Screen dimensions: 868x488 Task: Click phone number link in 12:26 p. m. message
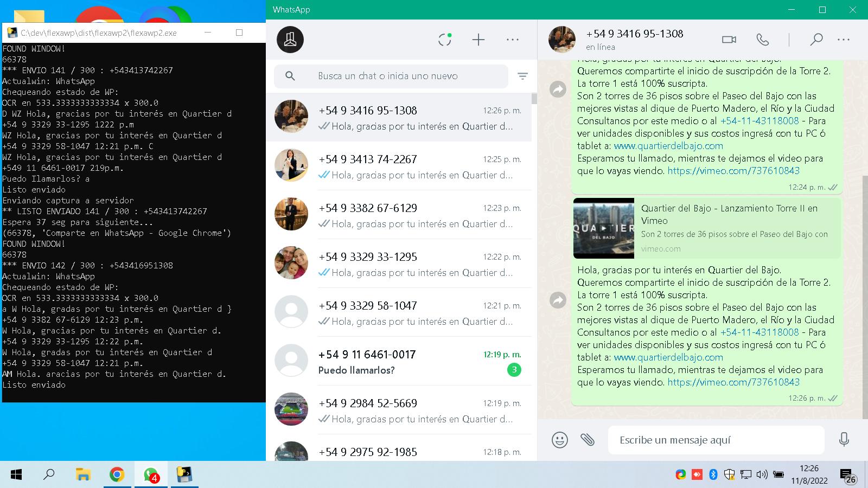pyautogui.click(x=759, y=332)
